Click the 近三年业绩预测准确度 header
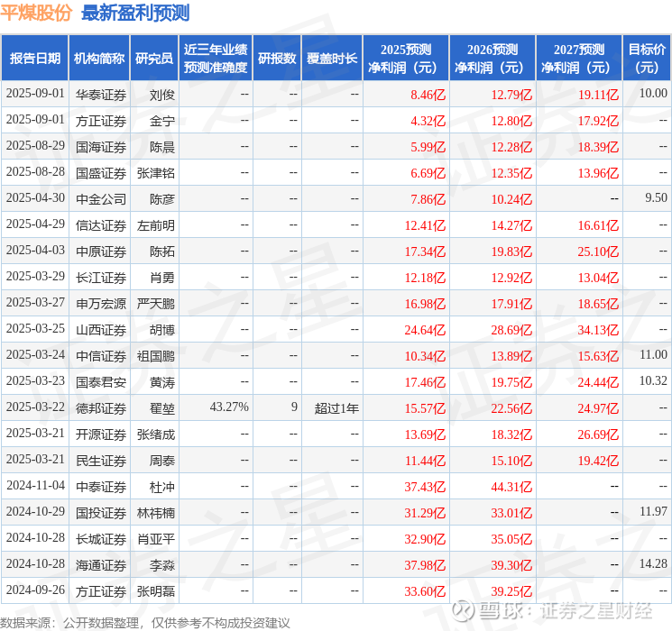 click(x=216, y=59)
